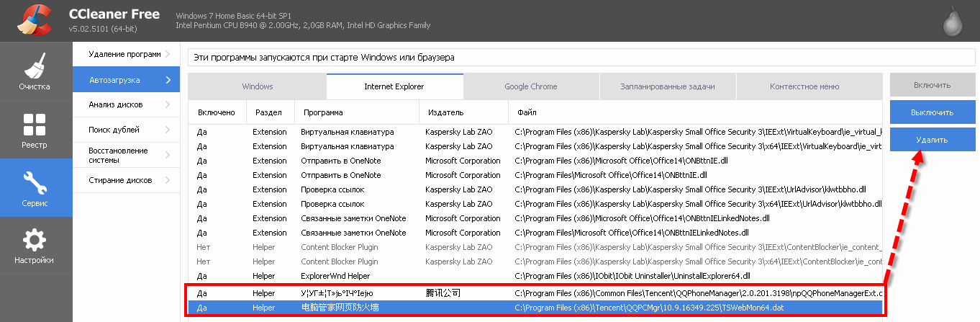Viewport: 980px width, 322px height.
Task: Open the Настройки settings section
Action: (36, 246)
